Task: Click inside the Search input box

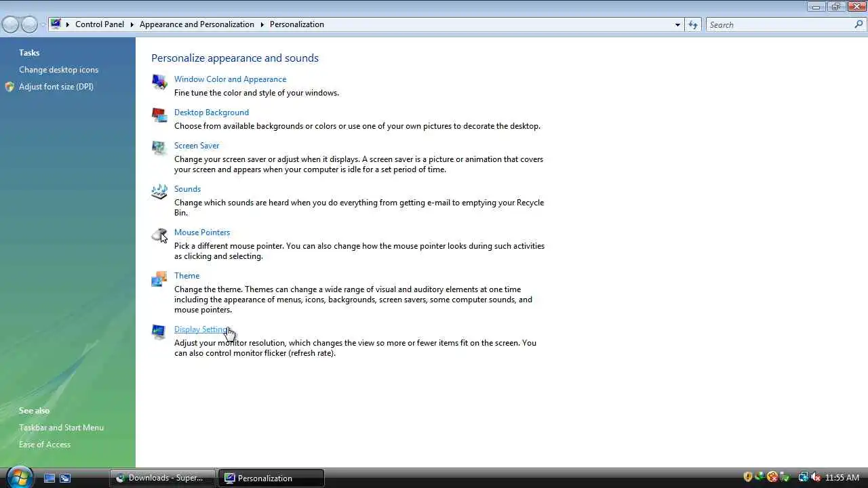Action: [x=778, y=24]
